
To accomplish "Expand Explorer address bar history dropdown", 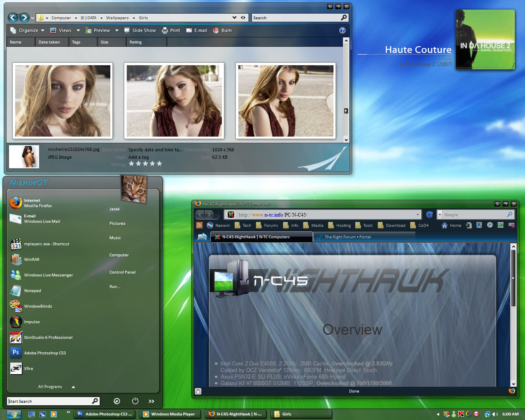I will coord(234,18).
